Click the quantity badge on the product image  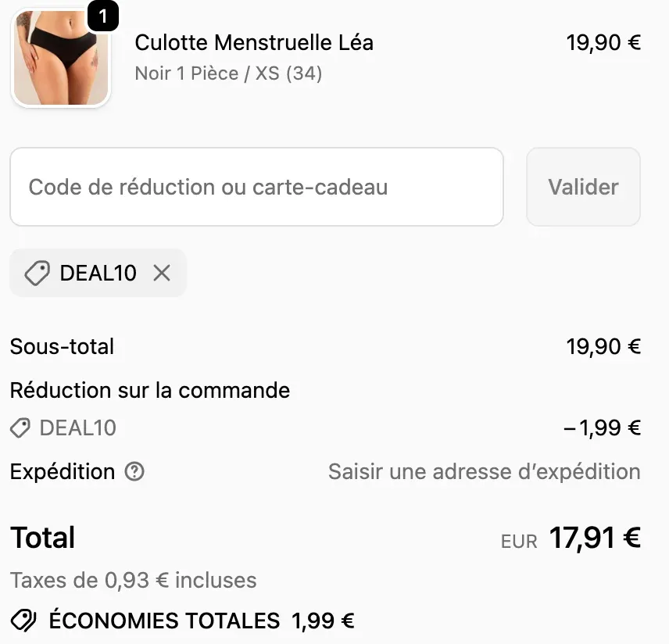102,14
